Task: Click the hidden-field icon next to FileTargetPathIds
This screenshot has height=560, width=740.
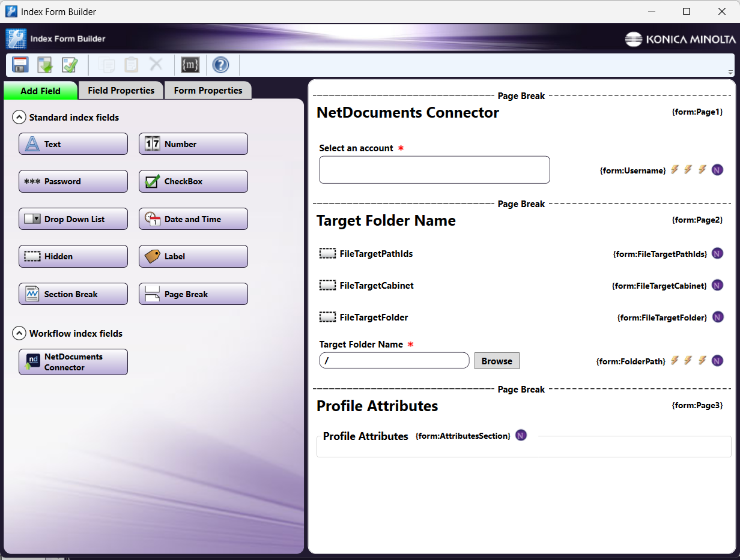Action: click(327, 253)
